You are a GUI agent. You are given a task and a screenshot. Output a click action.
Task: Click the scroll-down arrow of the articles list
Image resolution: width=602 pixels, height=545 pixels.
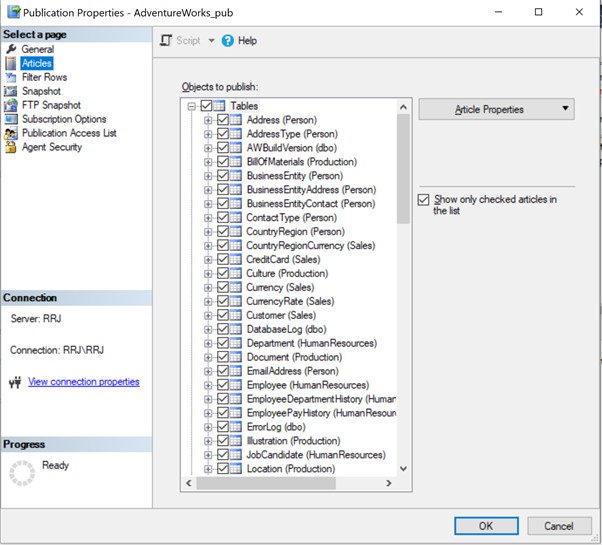[403, 469]
